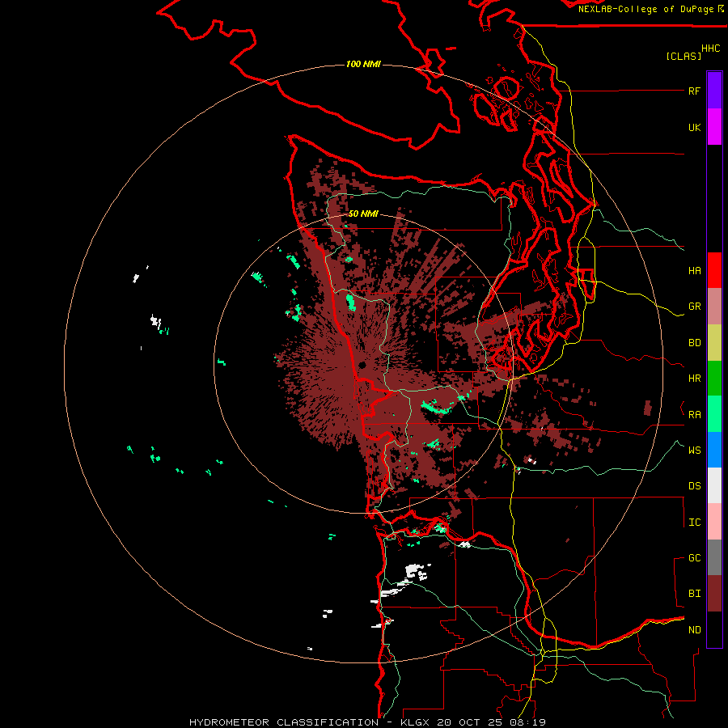The width and height of the screenshot is (728, 728).
Task: Click the ND black legend swatch
Action: click(714, 629)
